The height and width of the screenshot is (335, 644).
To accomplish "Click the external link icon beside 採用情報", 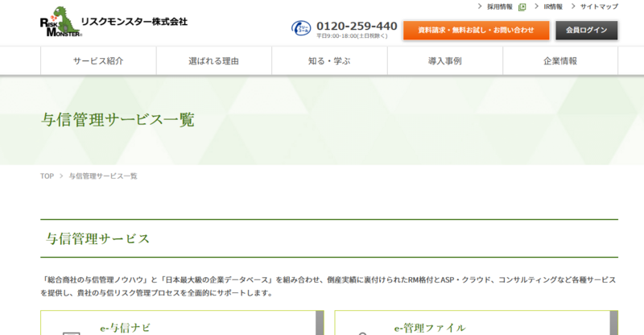I will 522,6.
